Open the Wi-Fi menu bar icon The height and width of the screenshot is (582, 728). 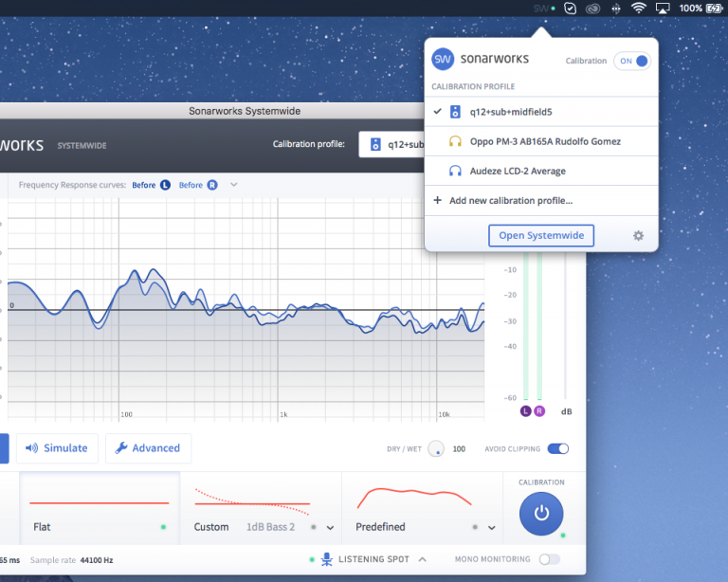coord(638,8)
